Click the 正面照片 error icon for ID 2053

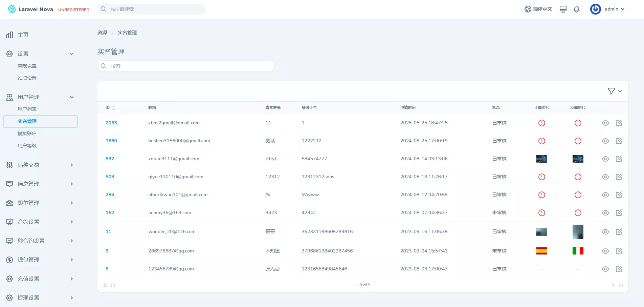point(541,123)
